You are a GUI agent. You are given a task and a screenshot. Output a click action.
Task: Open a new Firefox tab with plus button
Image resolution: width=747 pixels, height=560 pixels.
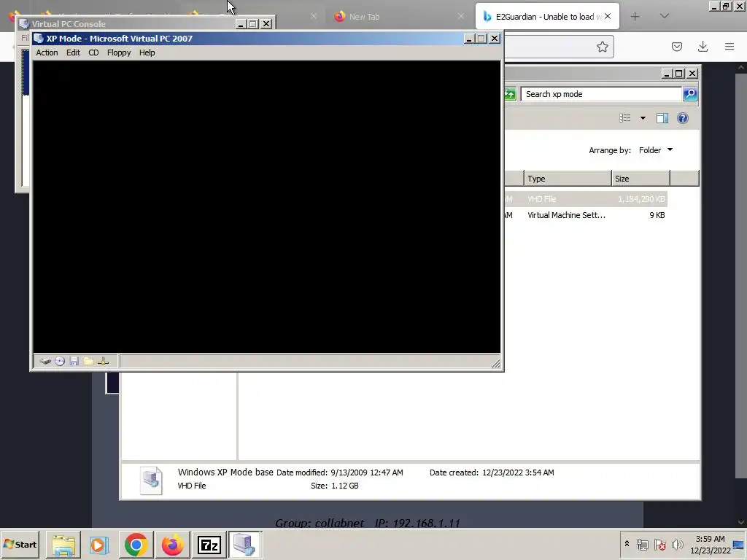point(635,17)
